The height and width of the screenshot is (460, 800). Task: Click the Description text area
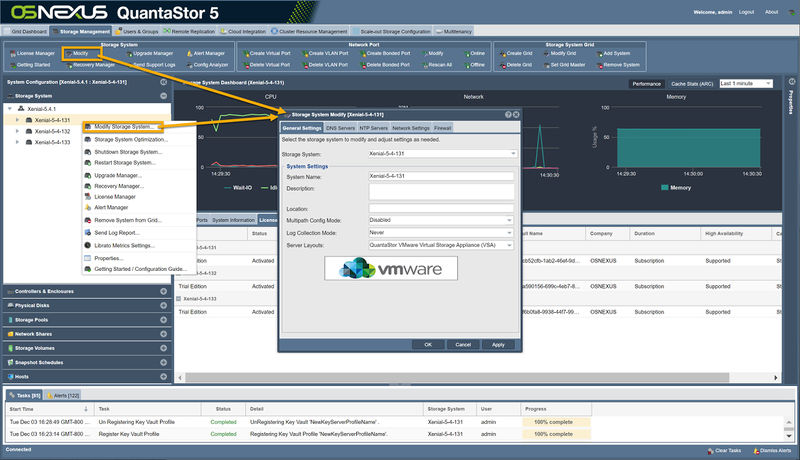pos(441,192)
